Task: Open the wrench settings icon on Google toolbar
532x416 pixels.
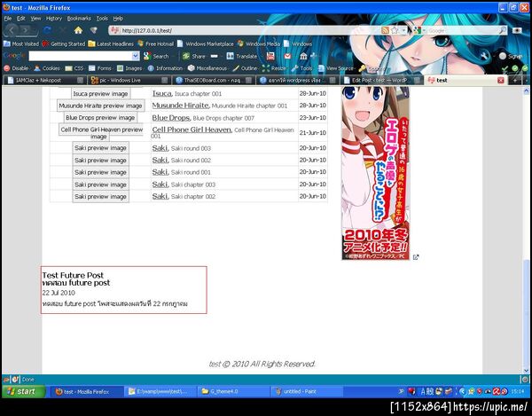Action: tap(484, 57)
